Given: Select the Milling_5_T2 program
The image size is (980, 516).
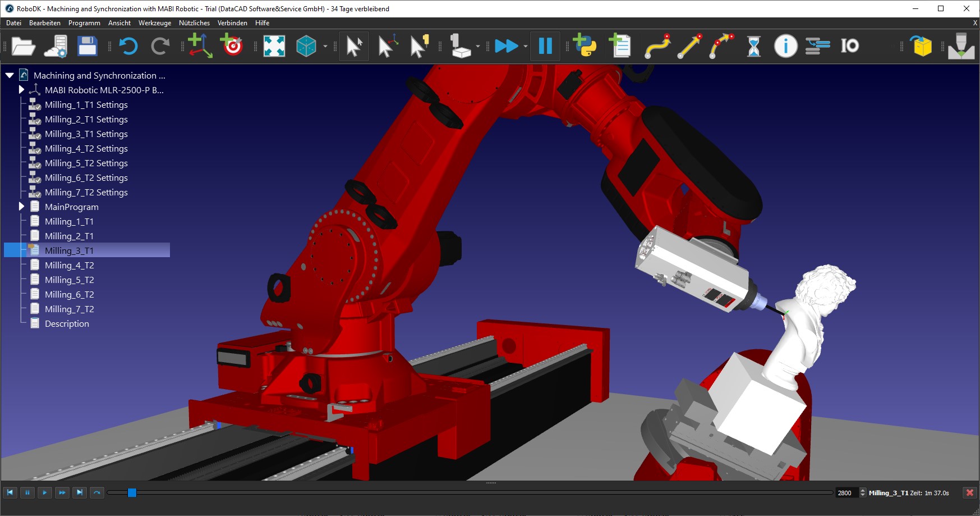Looking at the screenshot, I should (69, 279).
